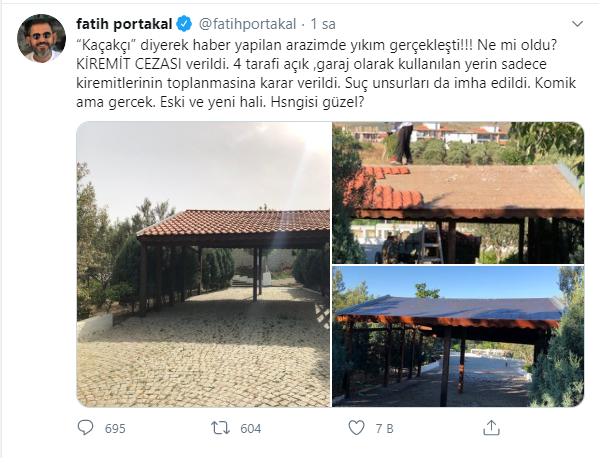Open the tweet permalink via '1 sa' timestamp
Viewport: 599px width, 458px height.
[323, 24]
